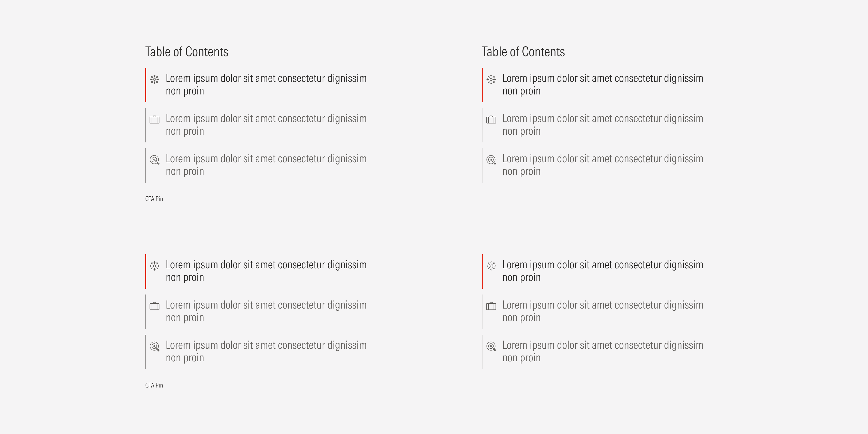Open the left Table of Contents heading
Image resolution: width=868 pixels, height=434 pixels.
[187, 51]
